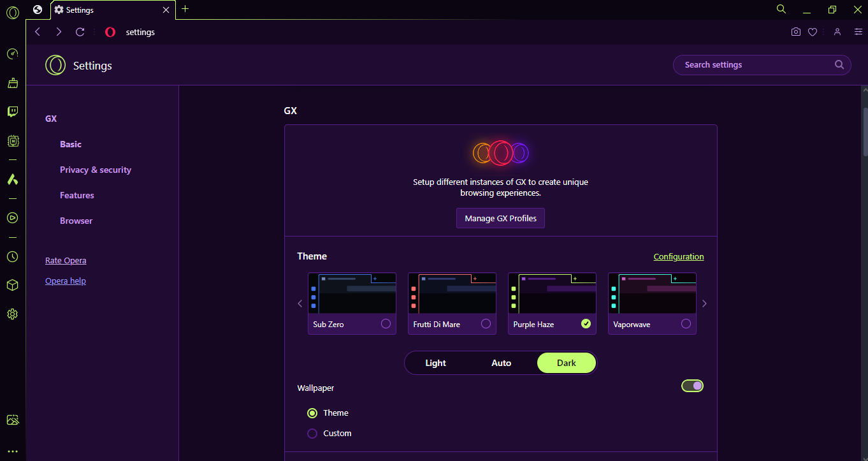This screenshot has width=868, height=461.
Task: Open Settings gear icon in sidebar
Action: coord(12,314)
